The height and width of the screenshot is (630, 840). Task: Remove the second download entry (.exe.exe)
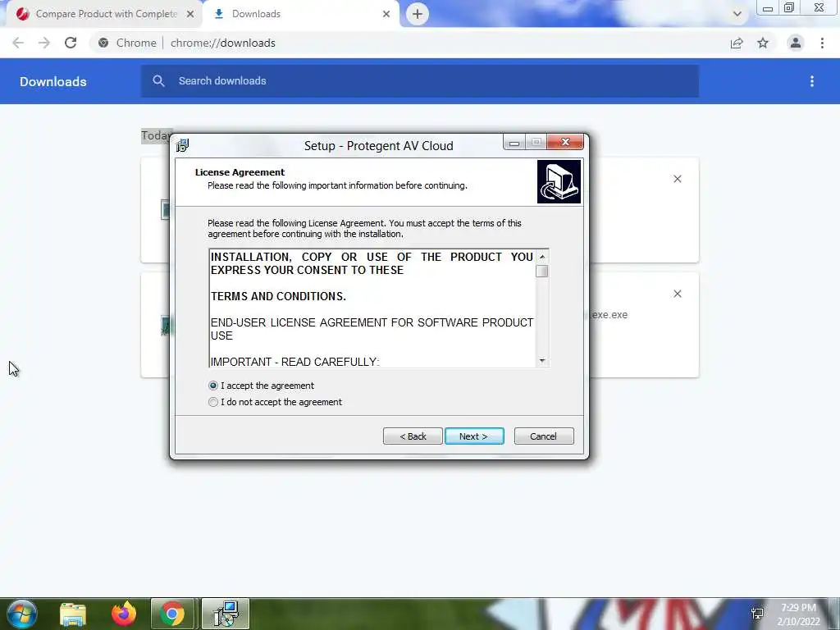coord(677,294)
